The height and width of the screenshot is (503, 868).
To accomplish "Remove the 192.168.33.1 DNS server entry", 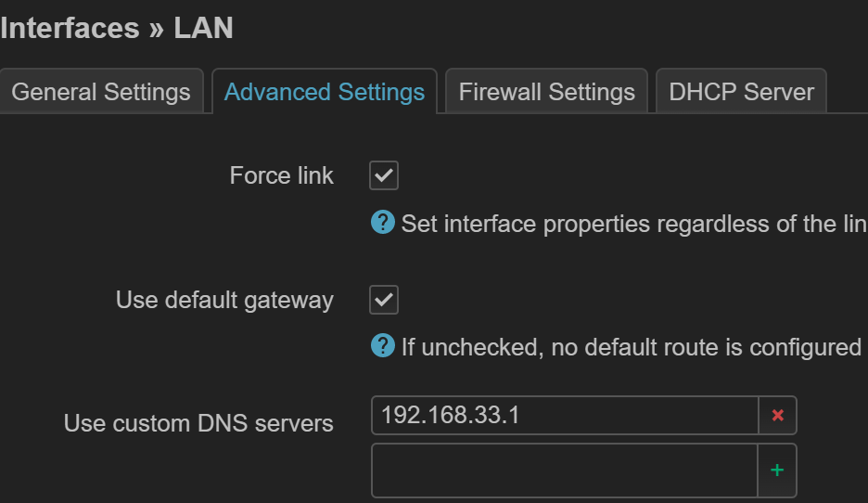I will pyautogui.click(x=777, y=416).
